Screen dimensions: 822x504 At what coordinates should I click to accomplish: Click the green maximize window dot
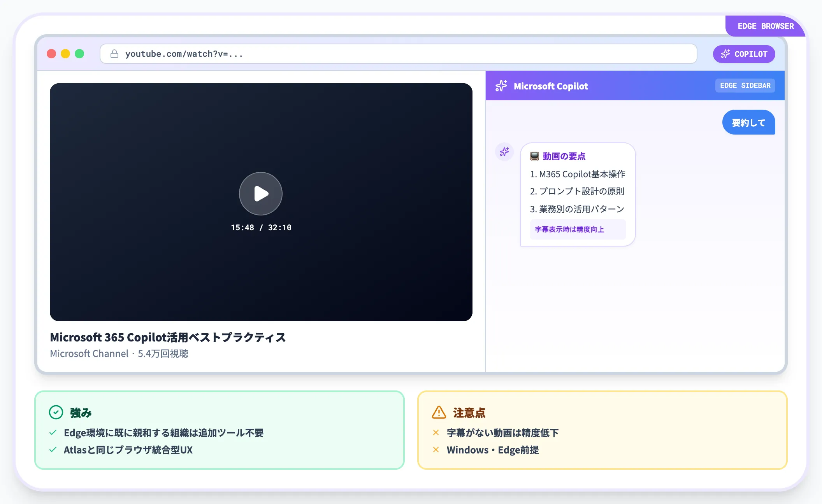pyautogui.click(x=79, y=54)
